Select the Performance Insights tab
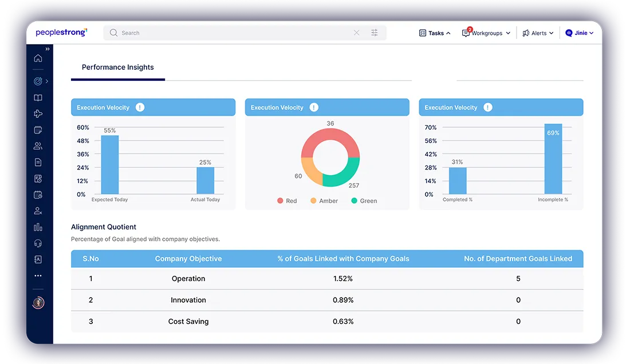This screenshot has height=364, width=630. [118, 68]
